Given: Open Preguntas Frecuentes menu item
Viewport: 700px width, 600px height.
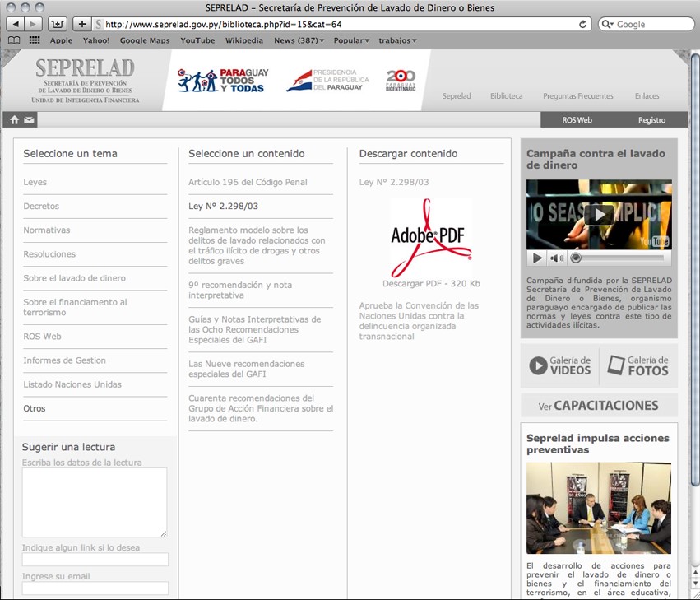Looking at the screenshot, I should coord(577,96).
